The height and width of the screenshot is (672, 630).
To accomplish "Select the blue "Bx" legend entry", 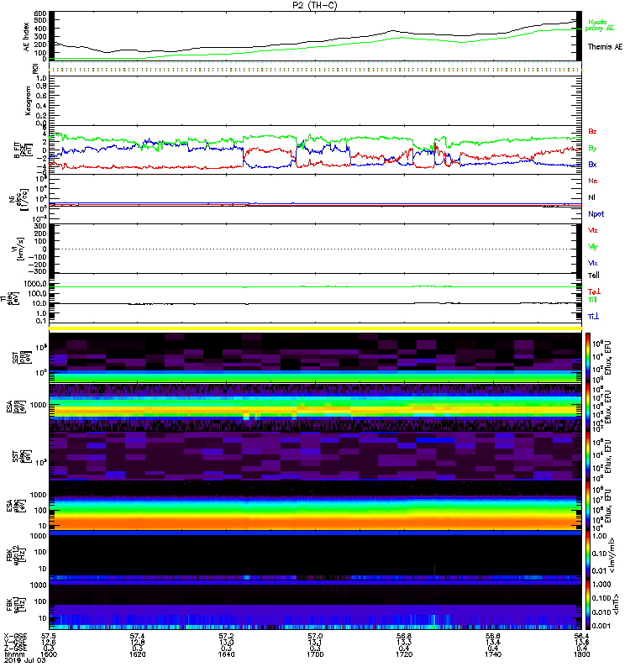I will point(592,164).
